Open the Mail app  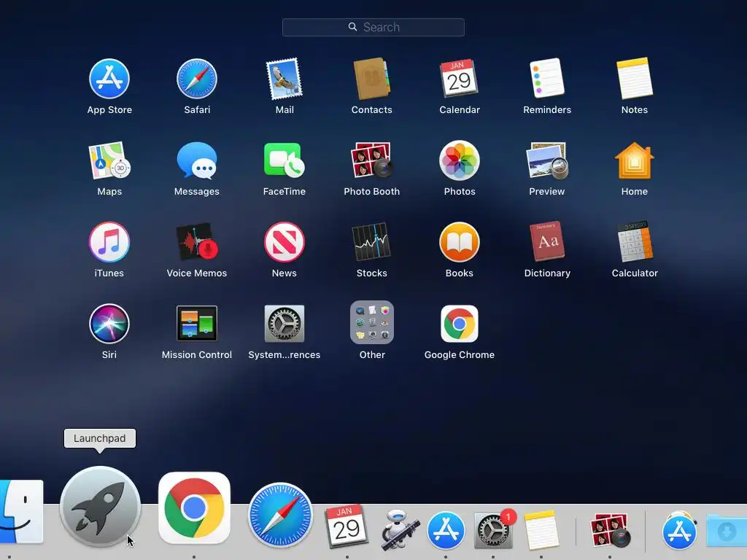coord(285,79)
